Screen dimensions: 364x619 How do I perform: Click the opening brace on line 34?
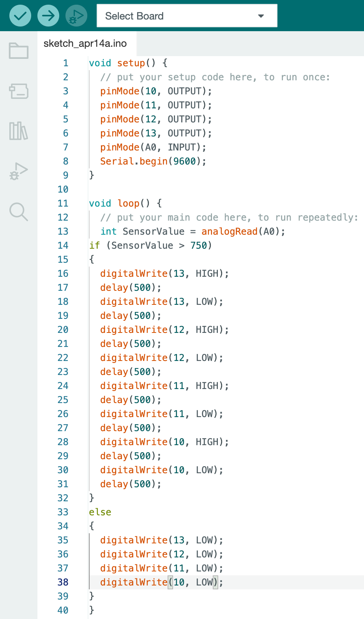(92, 526)
